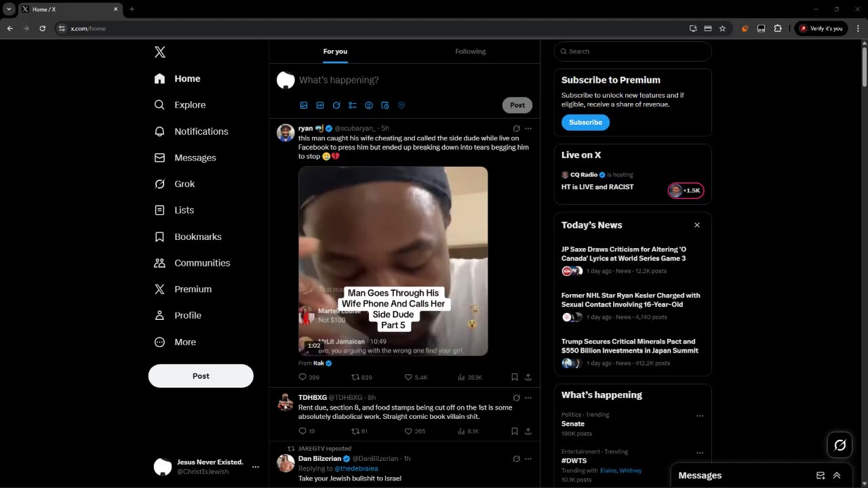Viewport: 868px width, 488px height.
Task: Open more options for #DWTS trend
Action: pos(700,453)
